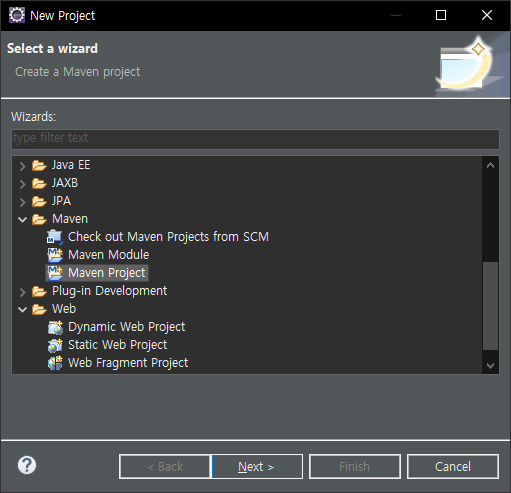The height and width of the screenshot is (493, 511).
Task: Click the JAXB folder icon
Action: [x=39, y=183]
